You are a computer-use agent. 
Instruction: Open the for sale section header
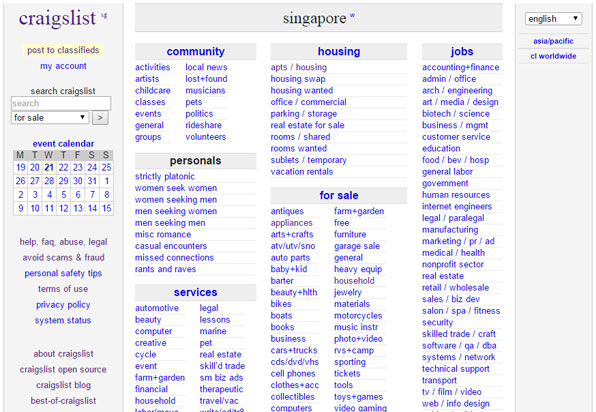coord(339,195)
